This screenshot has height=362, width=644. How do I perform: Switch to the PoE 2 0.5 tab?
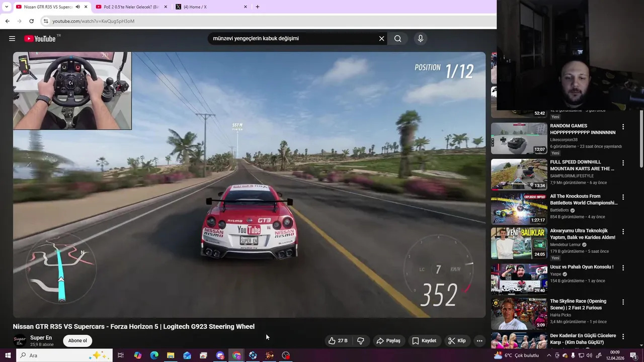pyautogui.click(x=131, y=7)
